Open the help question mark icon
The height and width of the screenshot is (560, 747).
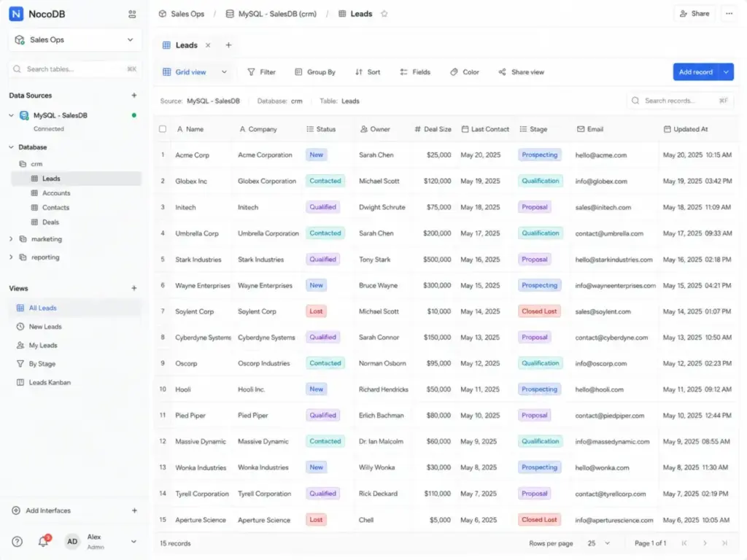coord(18,542)
